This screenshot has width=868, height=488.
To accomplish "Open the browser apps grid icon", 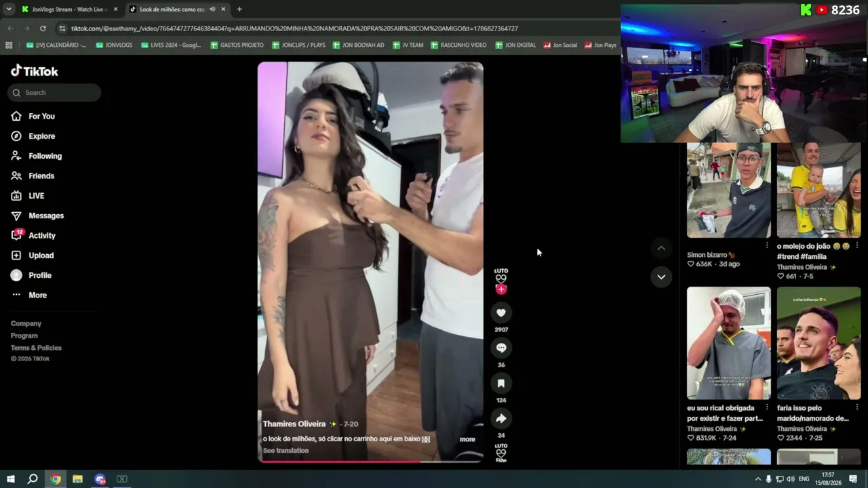I will tap(9, 45).
